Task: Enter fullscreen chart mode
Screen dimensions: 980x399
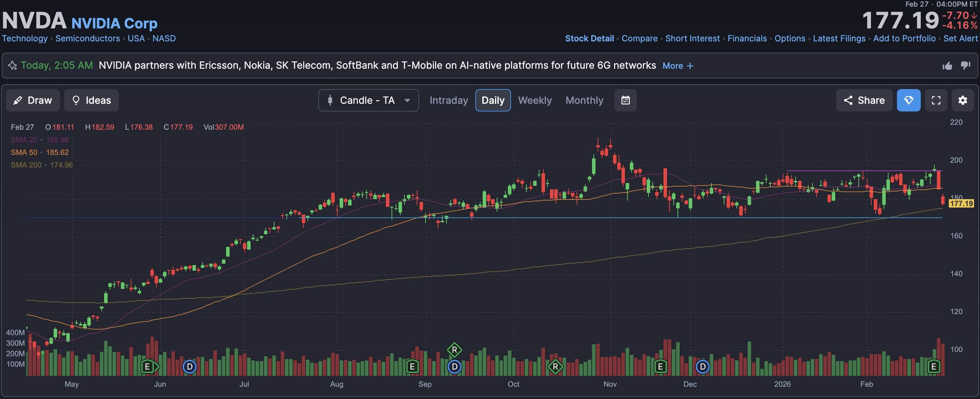Action: pos(936,100)
